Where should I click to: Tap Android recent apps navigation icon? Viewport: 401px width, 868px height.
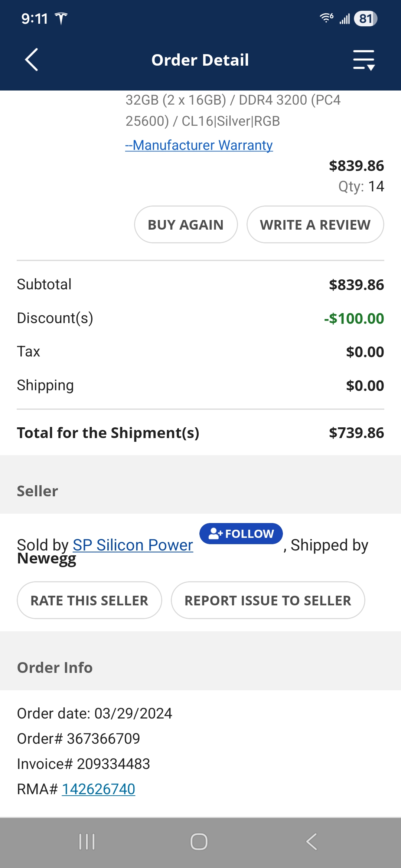pos(87,842)
